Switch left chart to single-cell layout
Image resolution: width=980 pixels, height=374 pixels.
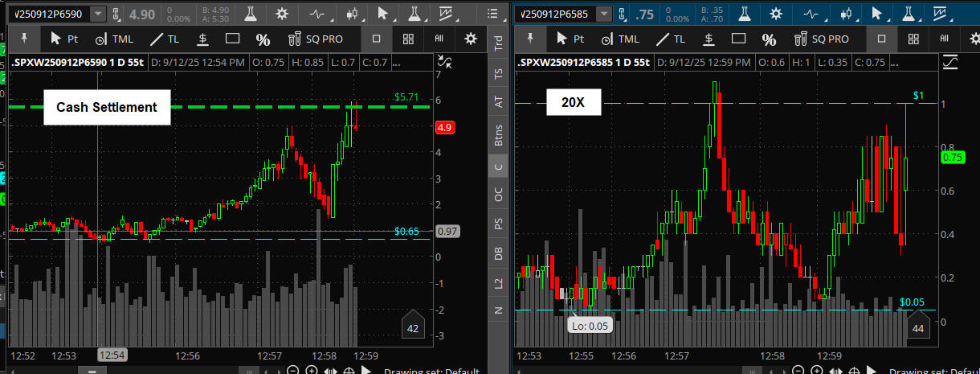pyautogui.click(x=377, y=39)
